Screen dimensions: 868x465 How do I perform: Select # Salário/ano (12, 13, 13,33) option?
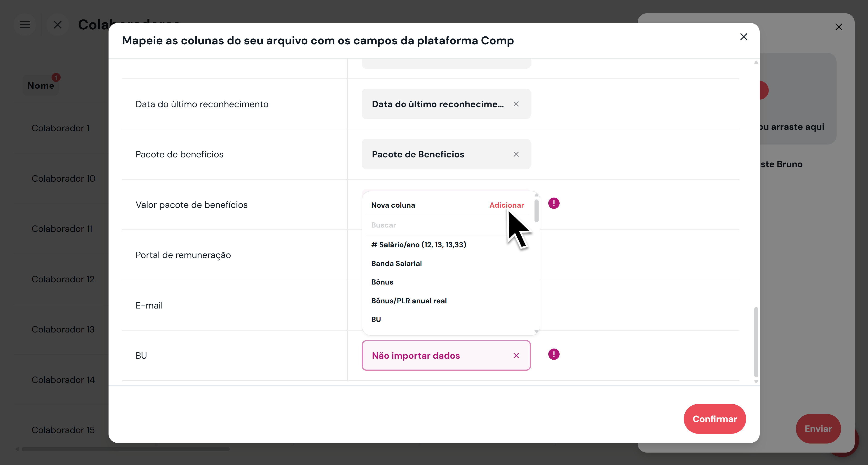(x=419, y=245)
